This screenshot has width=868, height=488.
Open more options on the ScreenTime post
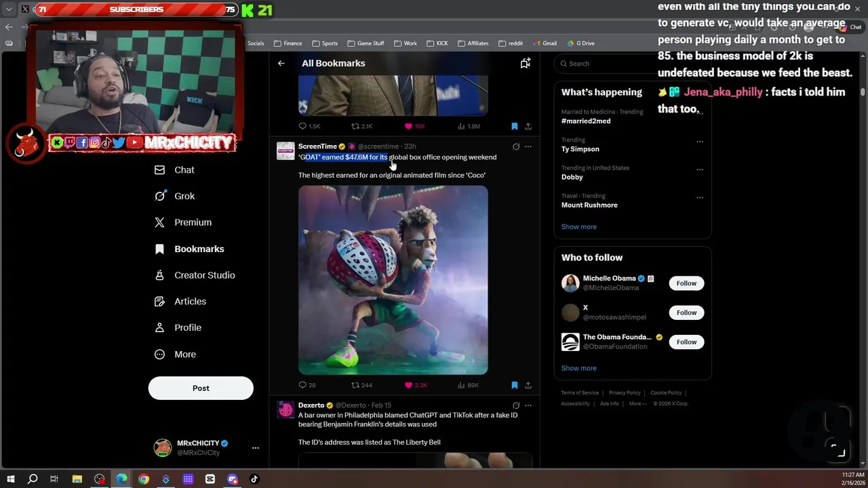[x=528, y=146]
